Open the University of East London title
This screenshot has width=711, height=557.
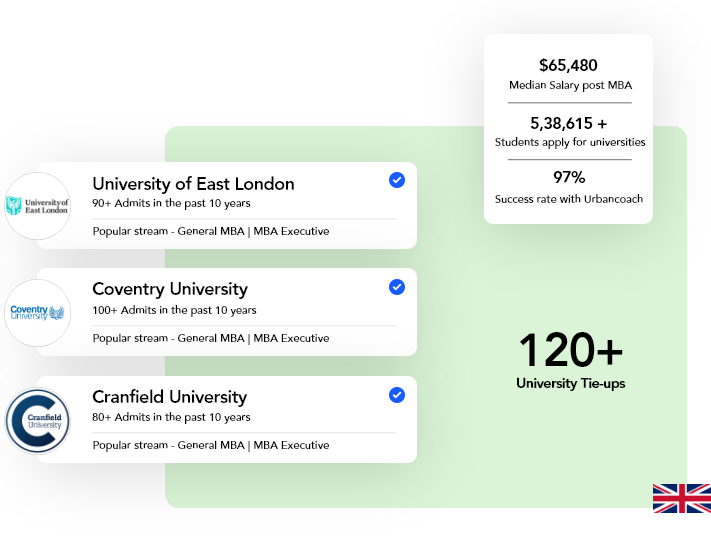(x=193, y=184)
